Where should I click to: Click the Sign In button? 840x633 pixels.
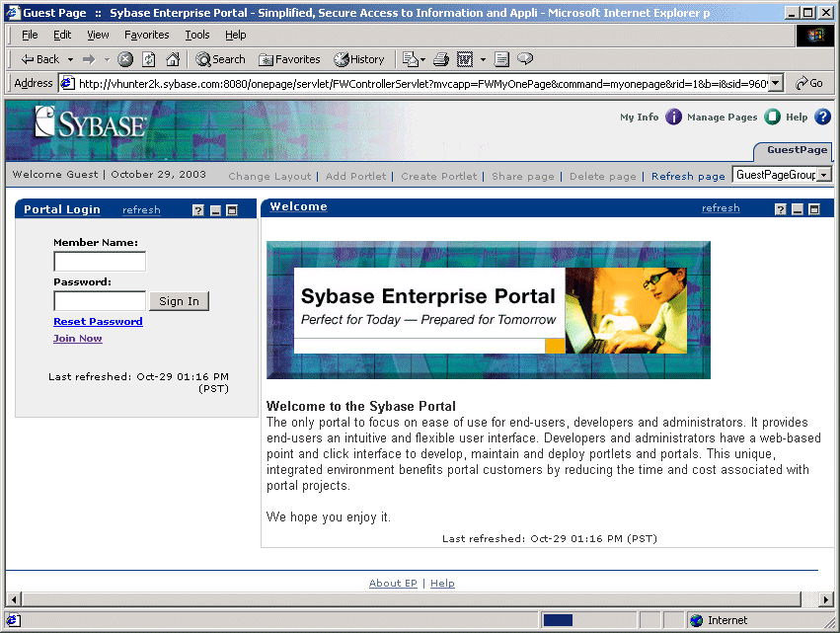pyautogui.click(x=179, y=301)
